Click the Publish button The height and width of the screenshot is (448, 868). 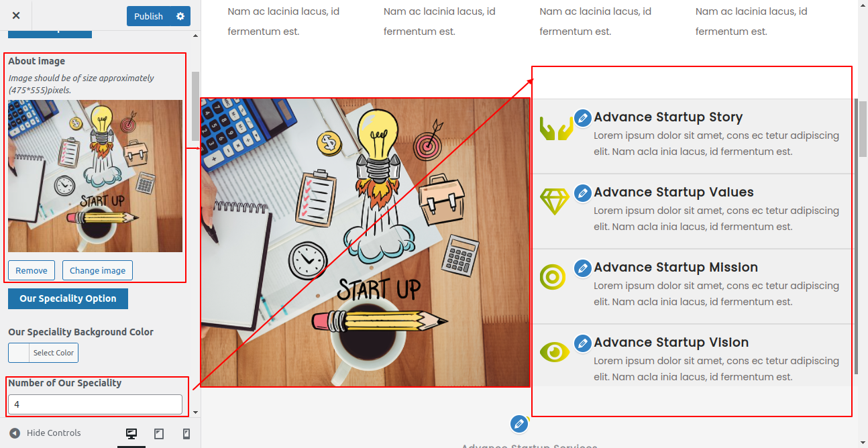tap(148, 16)
